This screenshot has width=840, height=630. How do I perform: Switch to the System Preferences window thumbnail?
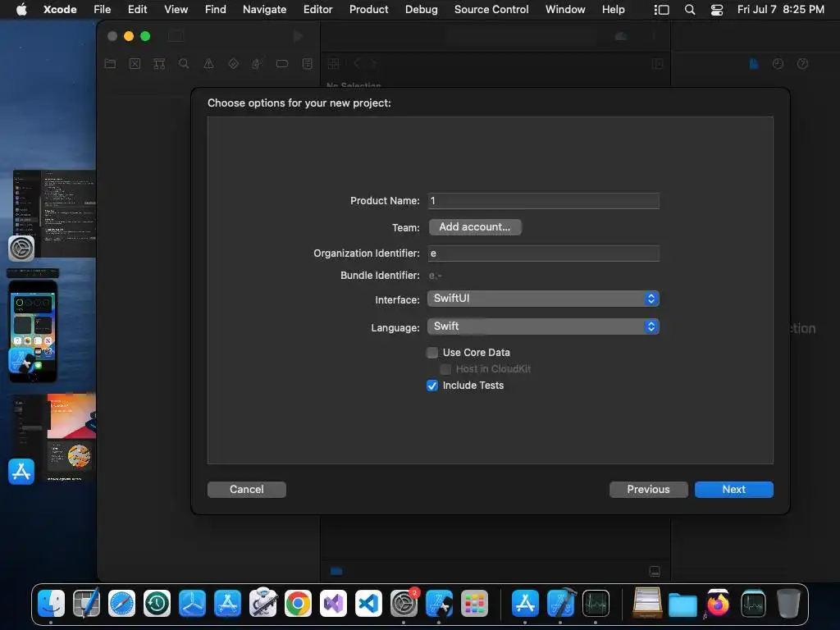coord(54,213)
